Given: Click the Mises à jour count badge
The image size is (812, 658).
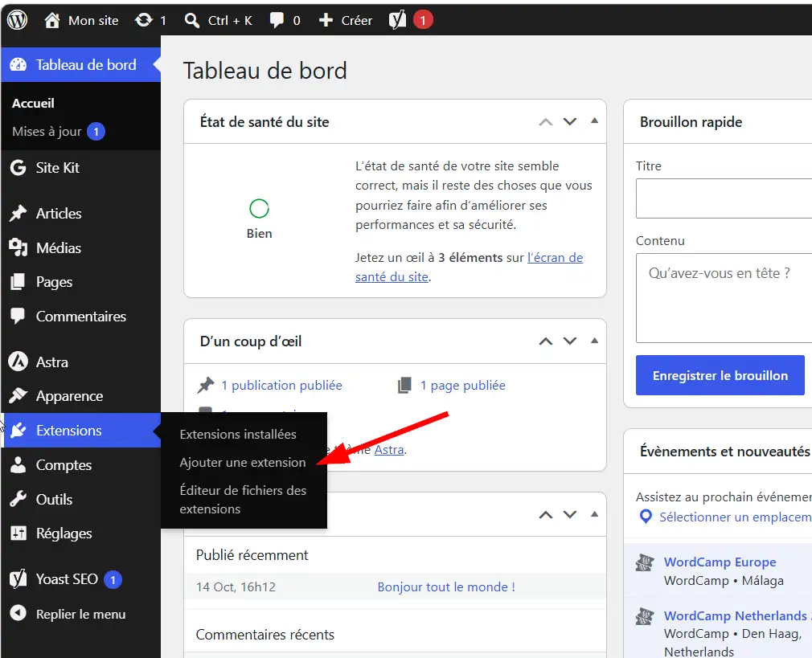Looking at the screenshot, I should point(96,132).
